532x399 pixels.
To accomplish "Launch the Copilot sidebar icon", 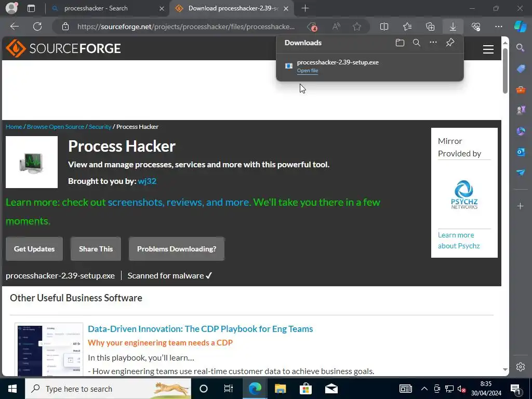I will tap(520, 26).
